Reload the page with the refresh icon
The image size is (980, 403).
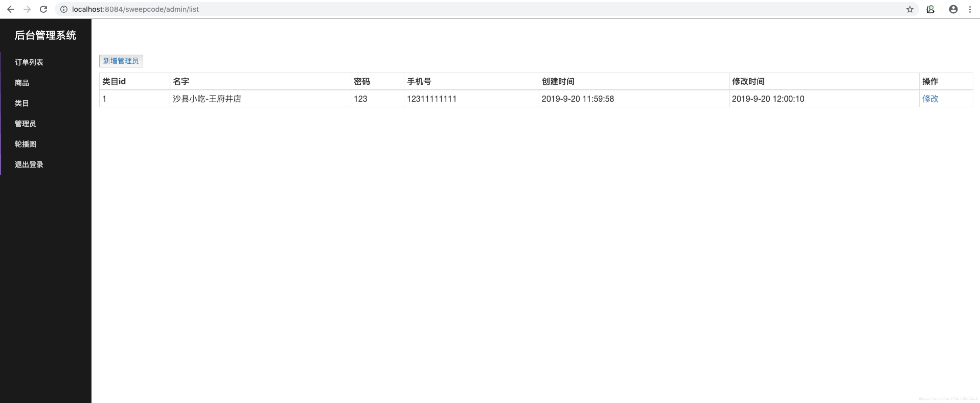(43, 9)
